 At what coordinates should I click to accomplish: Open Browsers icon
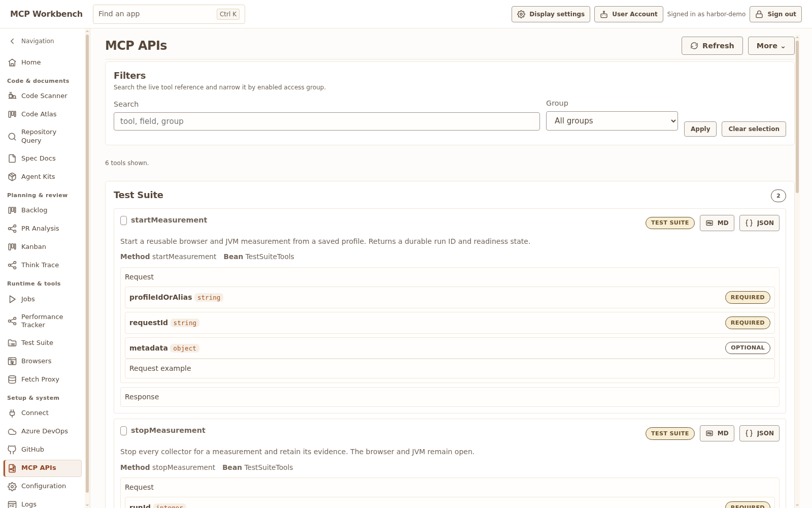(x=12, y=361)
